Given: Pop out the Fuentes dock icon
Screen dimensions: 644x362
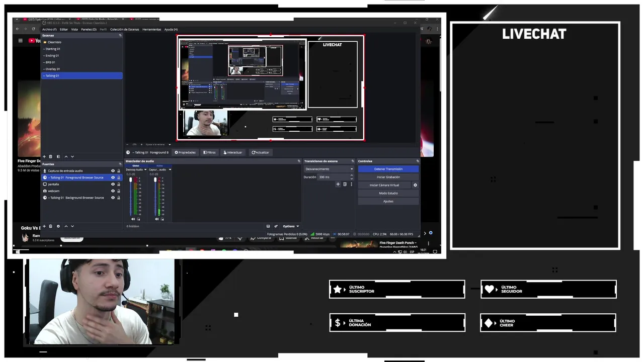Looking at the screenshot, I should pos(120,164).
